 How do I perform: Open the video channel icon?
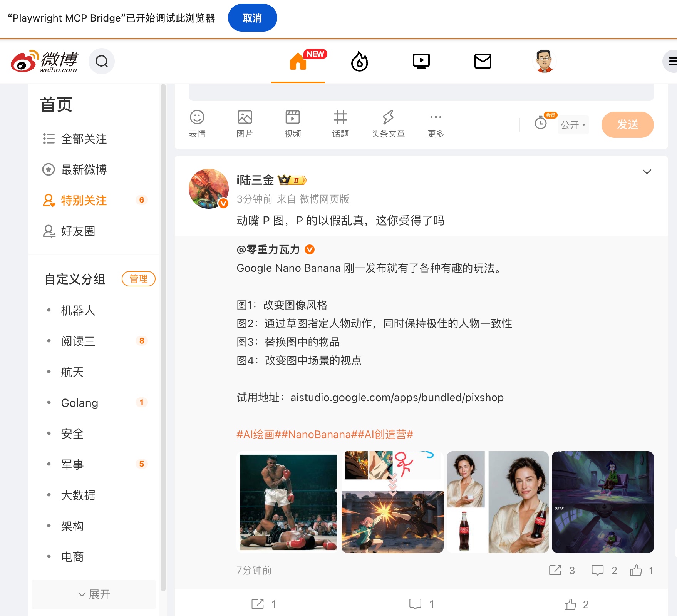pyautogui.click(x=421, y=61)
